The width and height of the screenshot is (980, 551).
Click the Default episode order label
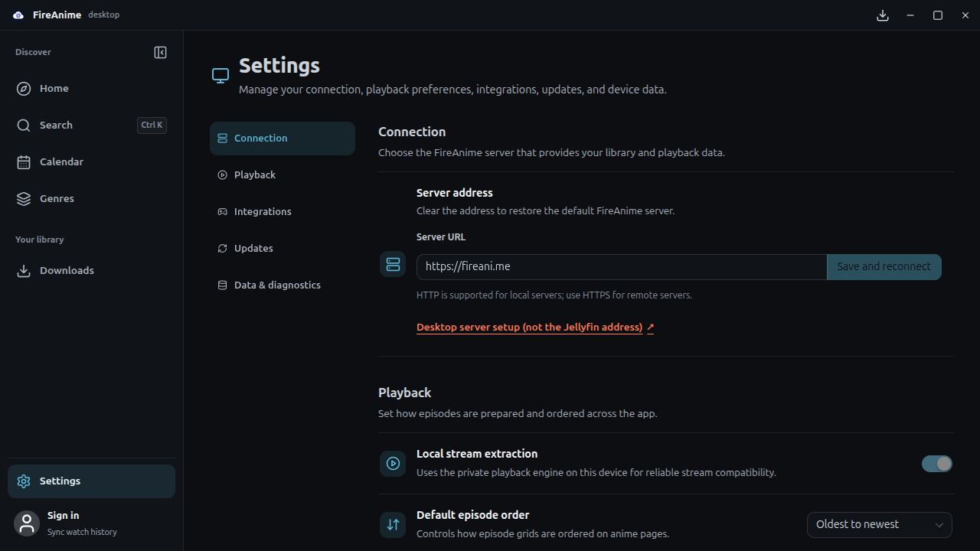pos(473,515)
